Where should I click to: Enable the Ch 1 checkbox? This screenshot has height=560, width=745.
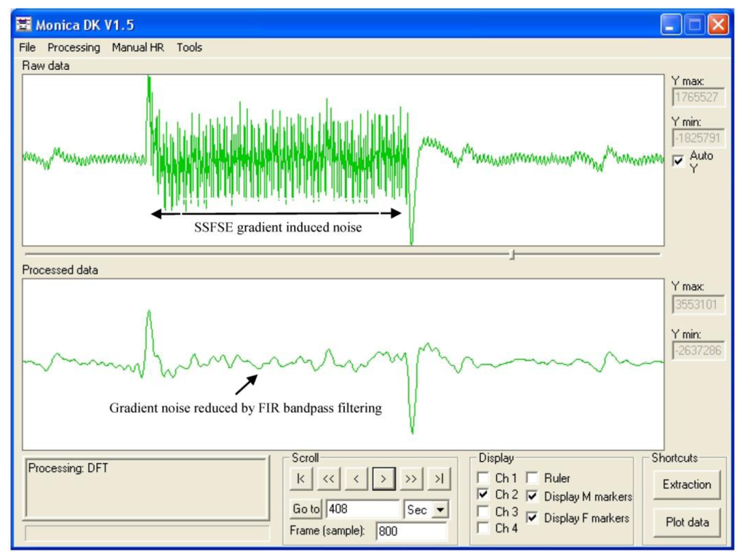(482, 479)
